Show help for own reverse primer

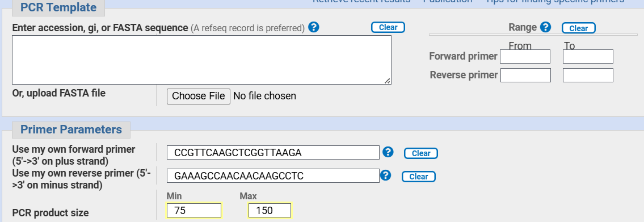pos(385,176)
